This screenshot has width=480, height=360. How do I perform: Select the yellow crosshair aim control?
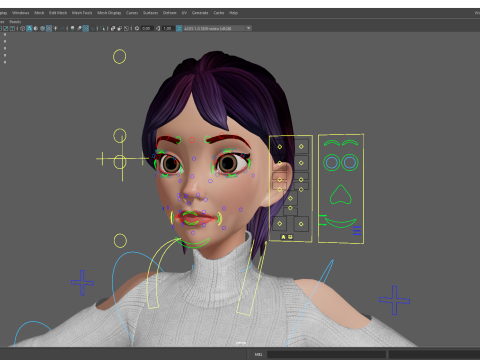[x=121, y=160]
